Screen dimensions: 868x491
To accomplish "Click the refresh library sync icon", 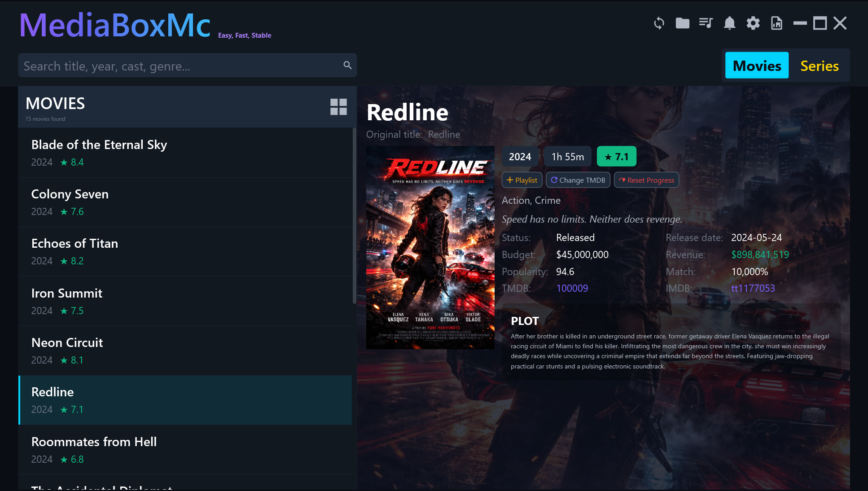I will (x=659, y=23).
